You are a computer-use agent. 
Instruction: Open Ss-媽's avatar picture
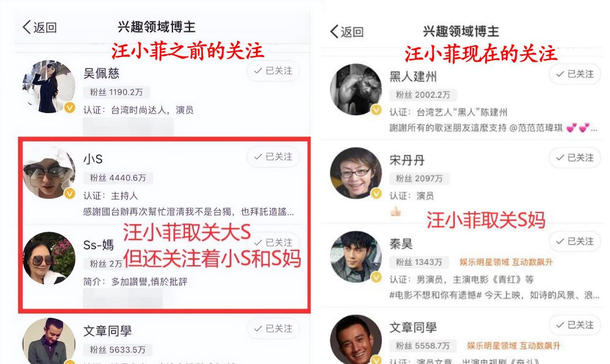[48, 258]
